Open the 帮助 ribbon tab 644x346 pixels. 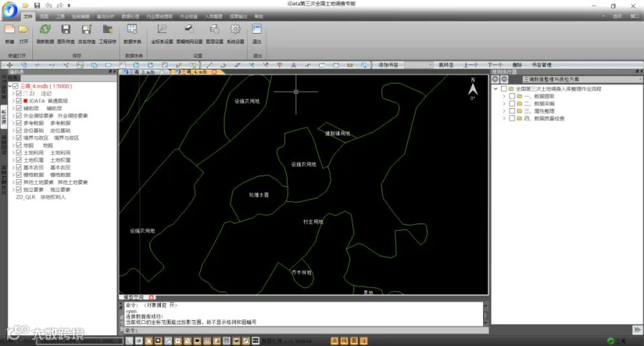coord(259,16)
